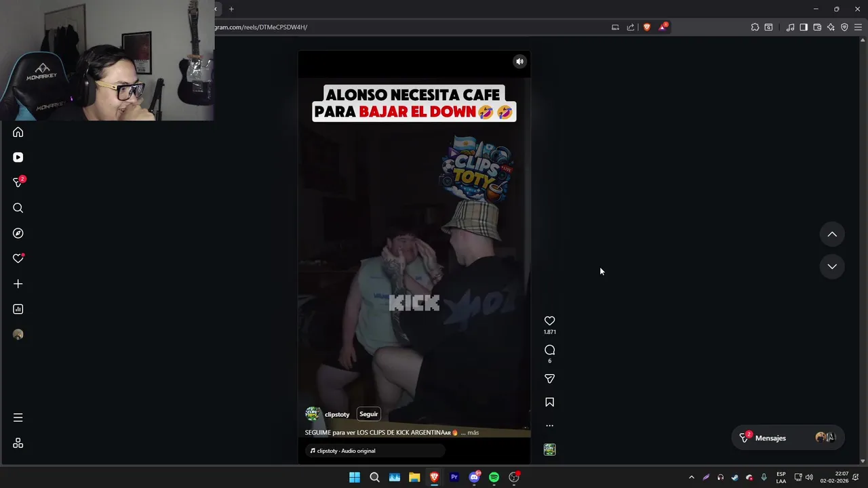This screenshot has width=868, height=488.
Task: Show hidden system tray icons
Action: 691,477
